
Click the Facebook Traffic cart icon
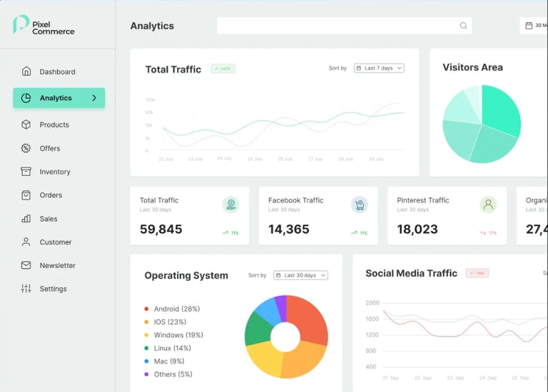(360, 205)
